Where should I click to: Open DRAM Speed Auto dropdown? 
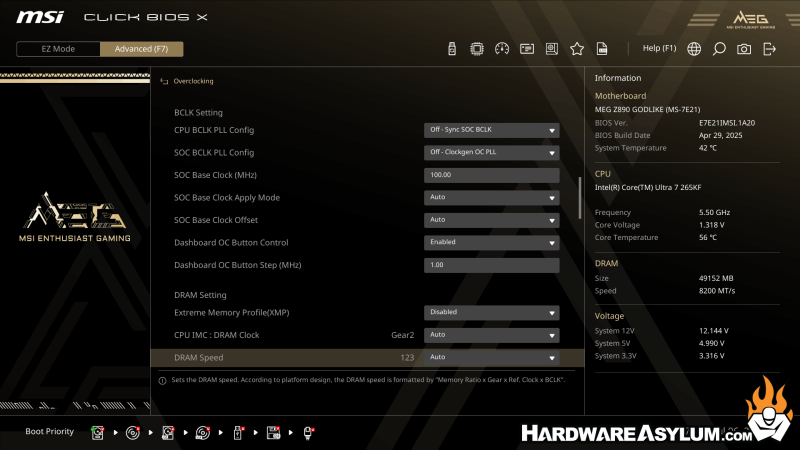pyautogui.click(x=491, y=357)
